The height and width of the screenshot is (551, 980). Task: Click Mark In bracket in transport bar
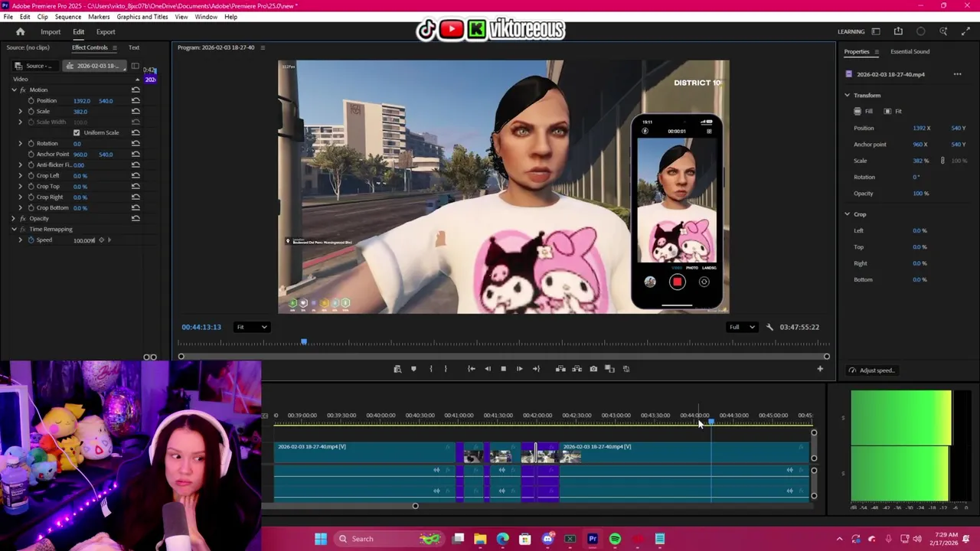(431, 369)
